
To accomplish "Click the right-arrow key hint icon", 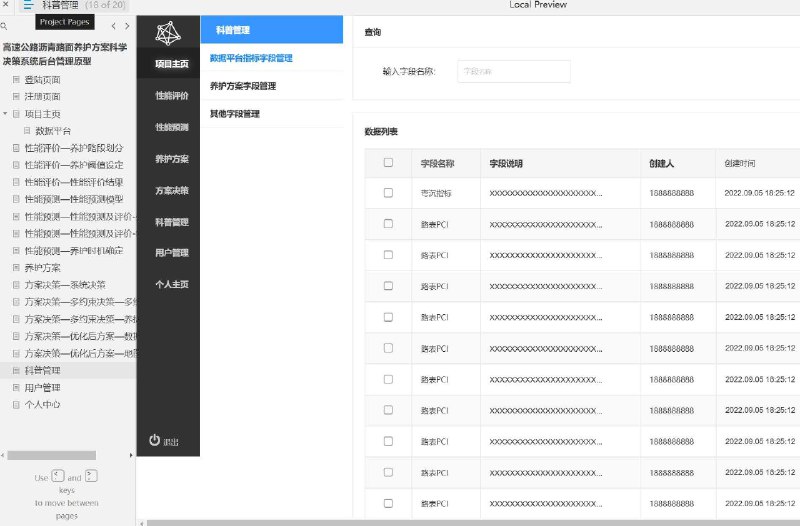I will click(91, 476).
